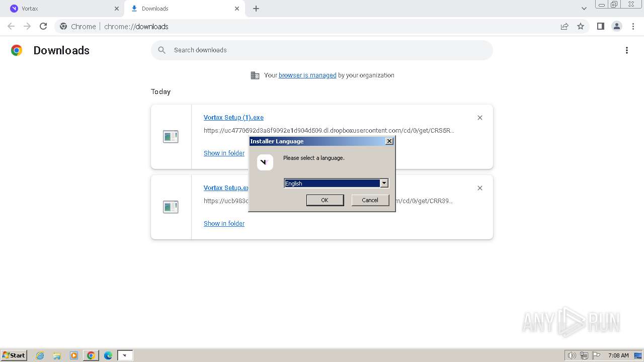The height and width of the screenshot is (362, 644).
Task: Open Downloads page more actions menu
Action: click(627, 50)
